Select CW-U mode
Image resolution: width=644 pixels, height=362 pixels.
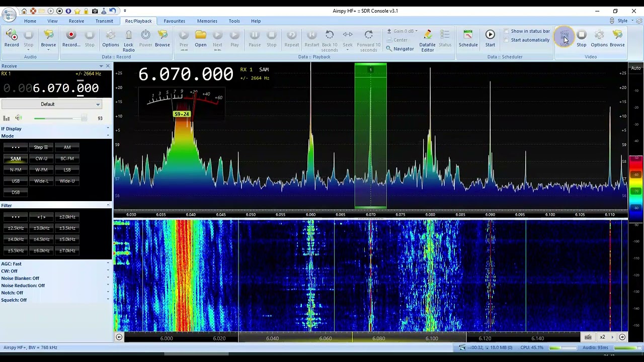(41, 158)
